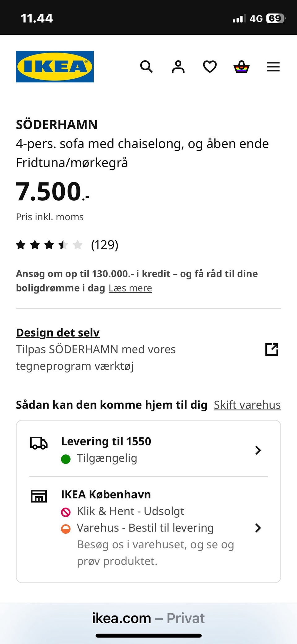Expand the Levering til 1550 chevron
This screenshot has height=644, width=297.
(x=258, y=450)
